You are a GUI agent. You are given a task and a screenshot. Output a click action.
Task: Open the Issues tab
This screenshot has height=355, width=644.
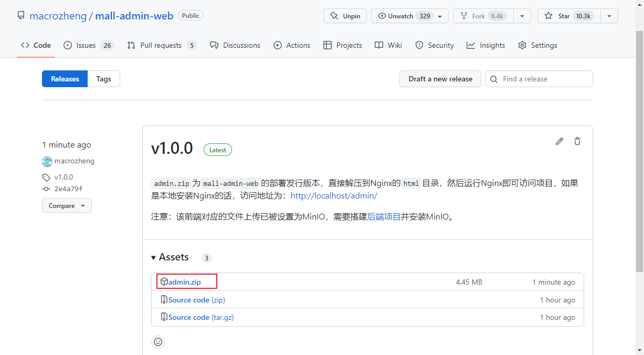pos(89,45)
